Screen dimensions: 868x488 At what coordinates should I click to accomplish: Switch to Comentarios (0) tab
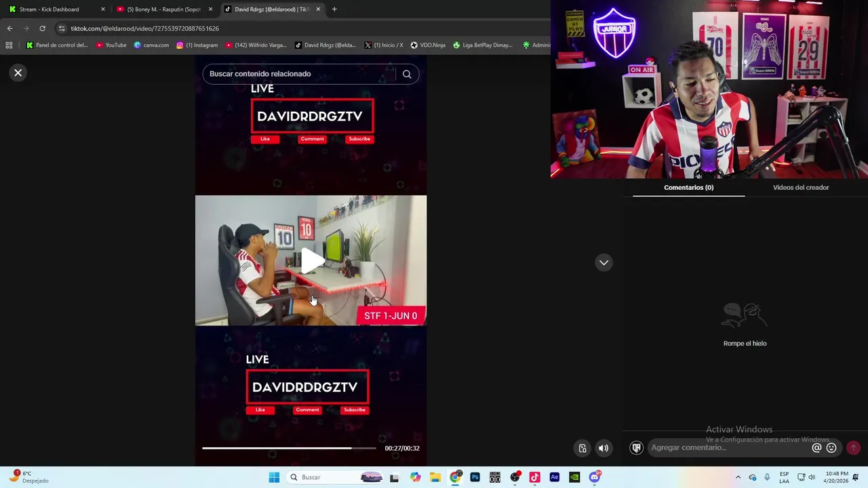click(x=688, y=188)
